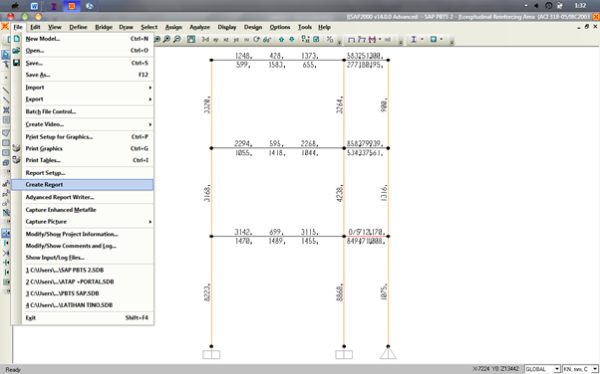600x374 pixels.
Task: Click the pan view toolbar icon
Action: point(191,39)
